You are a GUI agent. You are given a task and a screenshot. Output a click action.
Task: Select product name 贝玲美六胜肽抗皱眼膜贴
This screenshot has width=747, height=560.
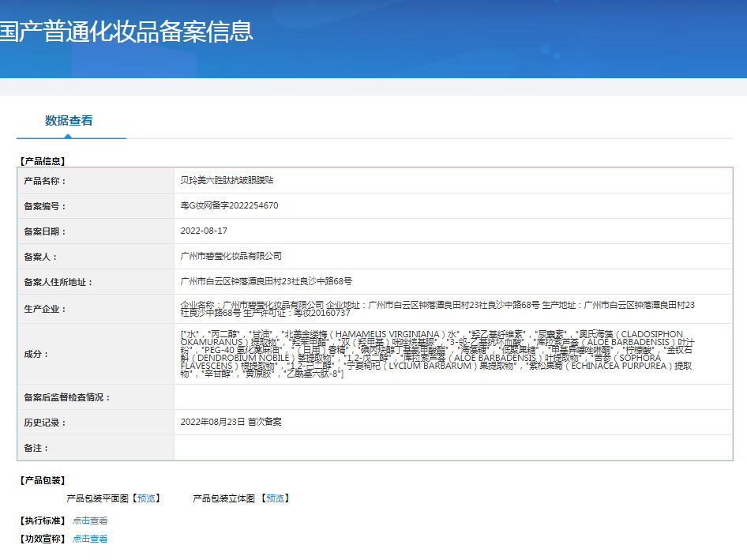point(227,180)
